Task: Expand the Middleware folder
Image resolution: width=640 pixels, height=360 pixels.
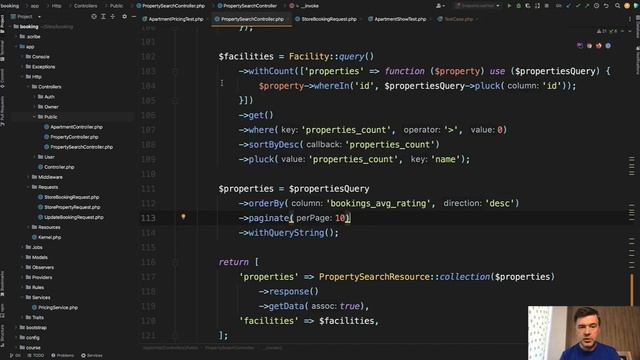Action: tap(29, 177)
